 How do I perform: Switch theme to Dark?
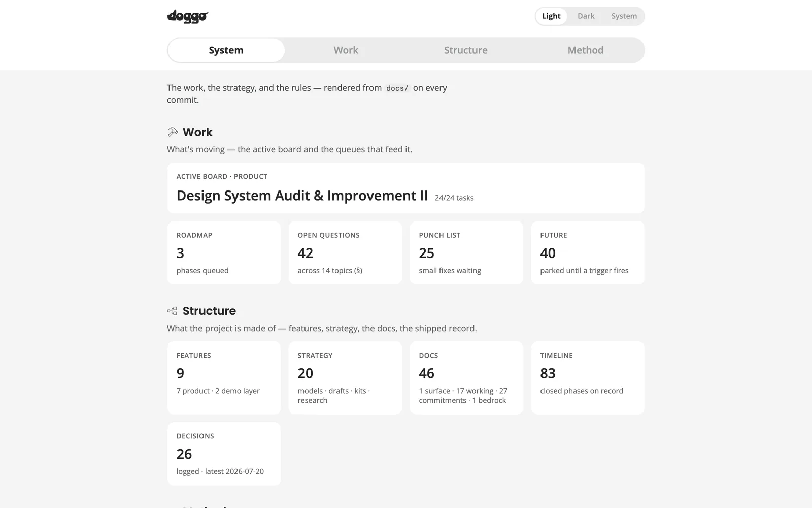pyautogui.click(x=586, y=16)
